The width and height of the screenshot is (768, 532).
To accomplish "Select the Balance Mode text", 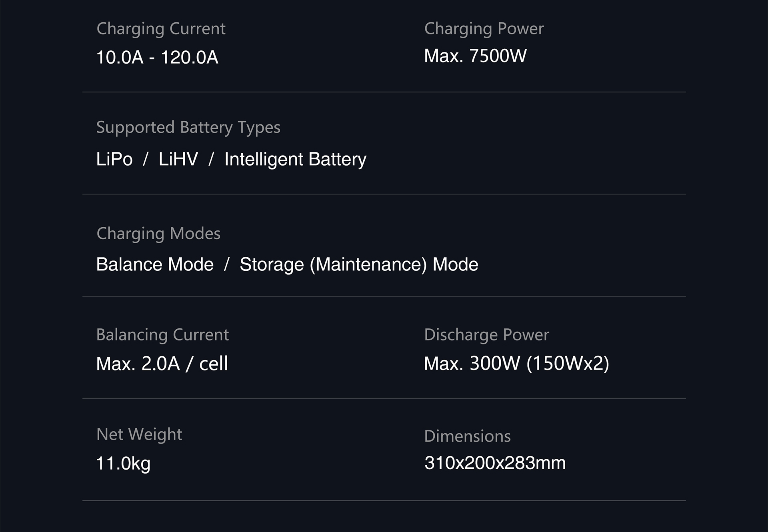I will 155,264.
